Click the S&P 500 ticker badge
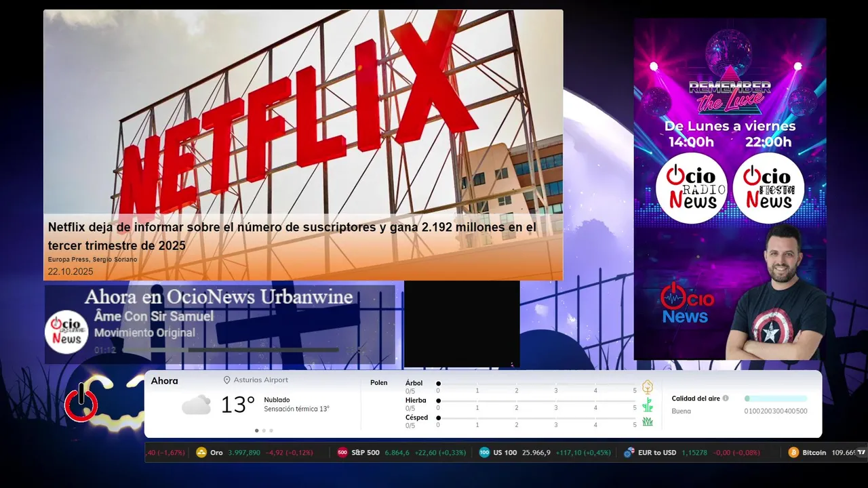 click(x=342, y=453)
